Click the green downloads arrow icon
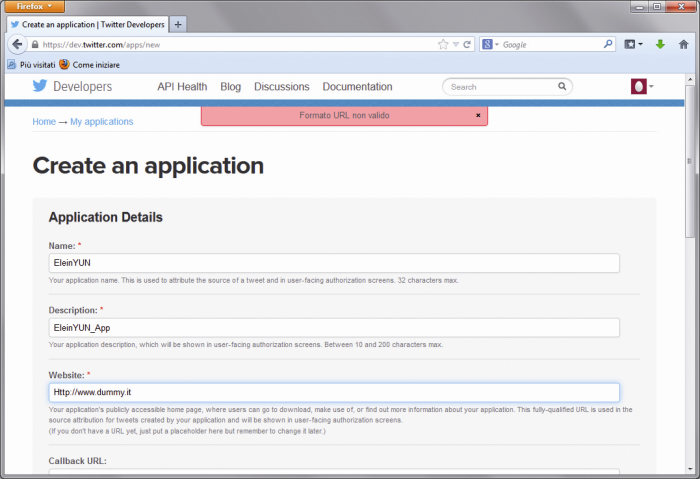The height and width of the screenshot is (479, 700). [660, 44]
